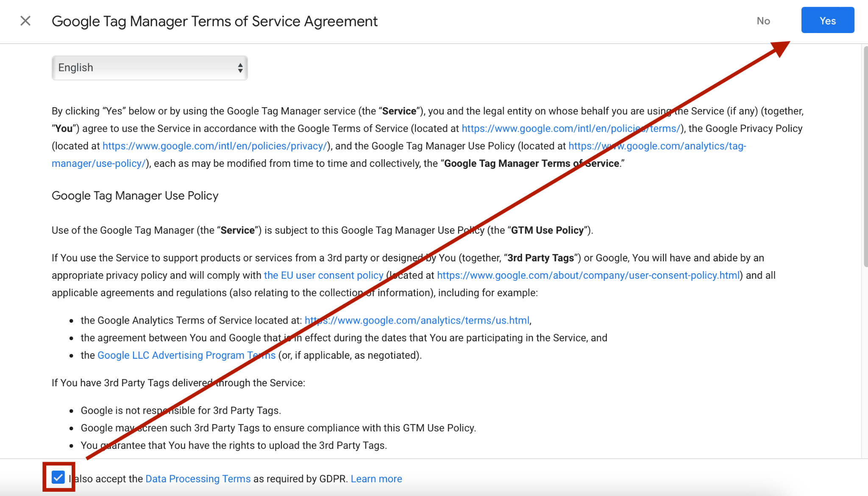Open the Google privacy policy URL
This screenshot has height=496, width=868.
coord(214,146)
